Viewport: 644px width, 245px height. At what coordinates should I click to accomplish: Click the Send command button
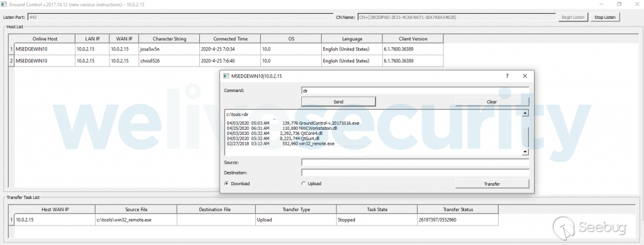[x=338, y=101]
